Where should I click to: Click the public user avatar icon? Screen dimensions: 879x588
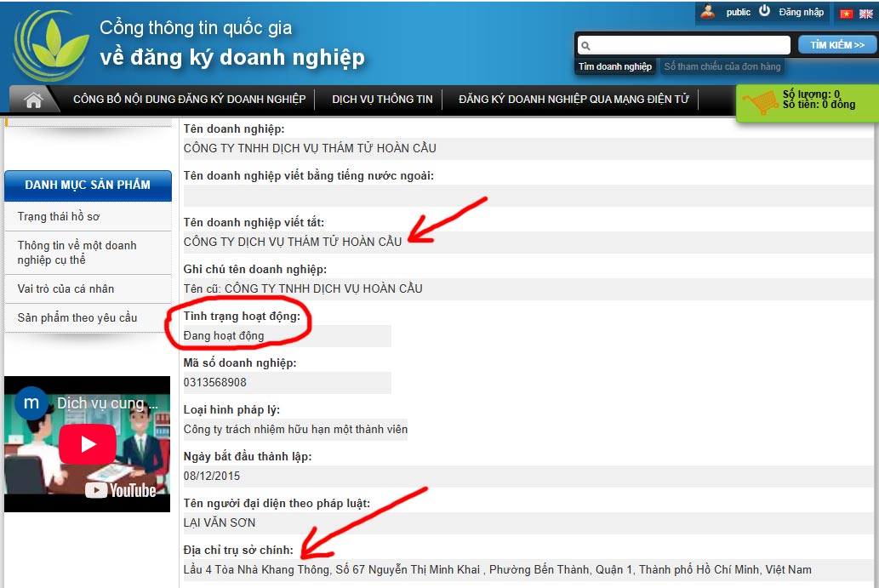click(x=707, y=12)
